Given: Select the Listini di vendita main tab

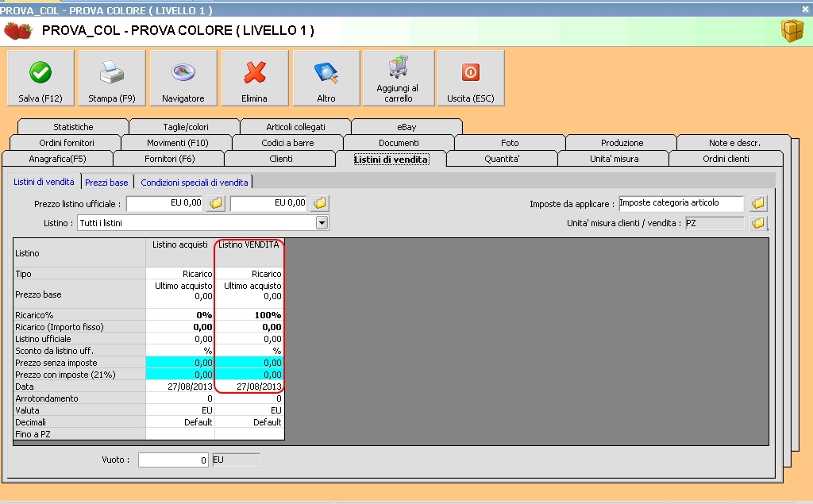Looking at the screenshot, I should point(391,160).
